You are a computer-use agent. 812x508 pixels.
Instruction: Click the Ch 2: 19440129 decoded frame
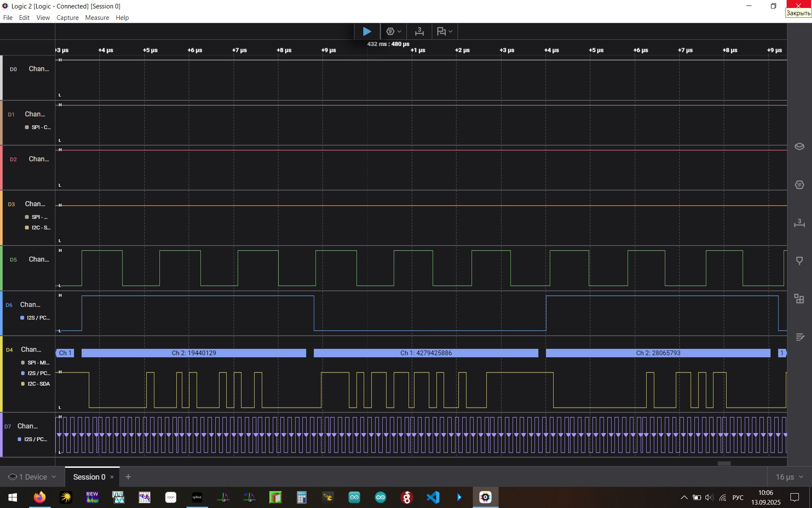tap(194, 353)
